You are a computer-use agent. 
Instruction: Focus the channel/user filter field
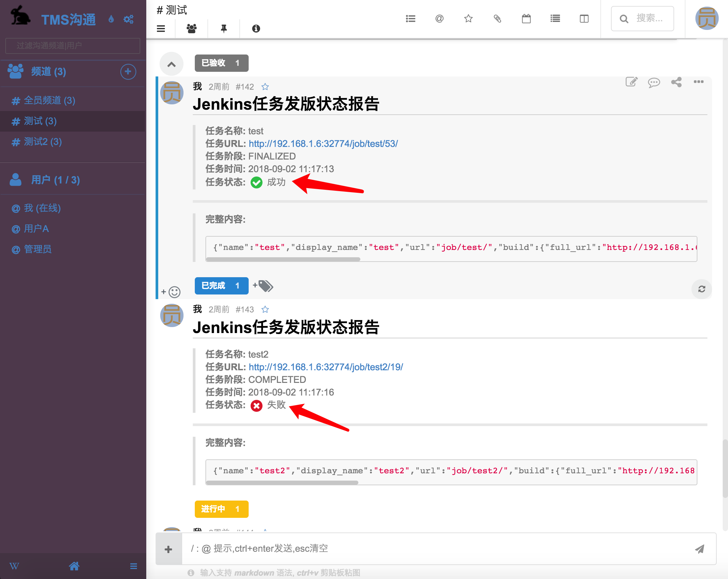click(x=72, y=46)
